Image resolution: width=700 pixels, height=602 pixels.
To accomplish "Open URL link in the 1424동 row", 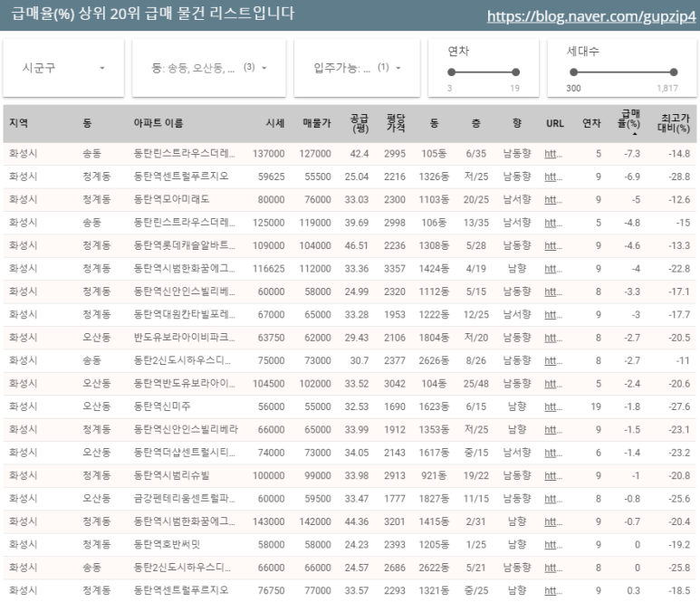I will click(553, 269).
